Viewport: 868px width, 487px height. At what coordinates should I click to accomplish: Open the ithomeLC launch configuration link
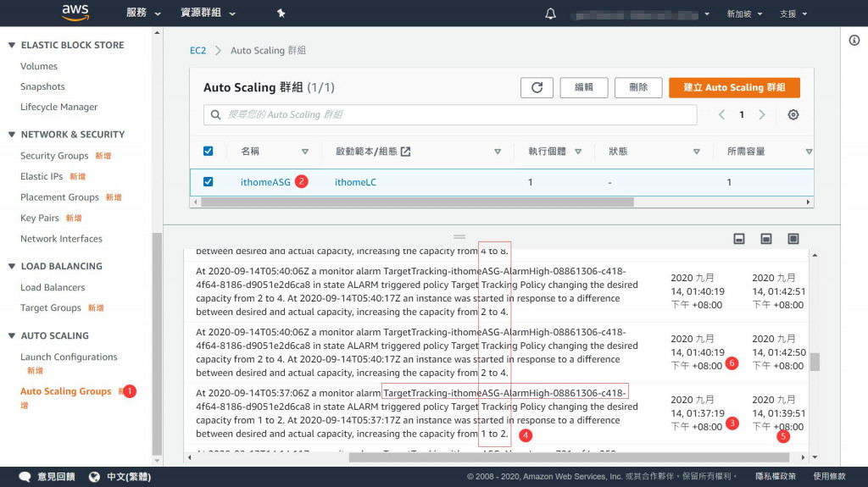pos(355,182)
